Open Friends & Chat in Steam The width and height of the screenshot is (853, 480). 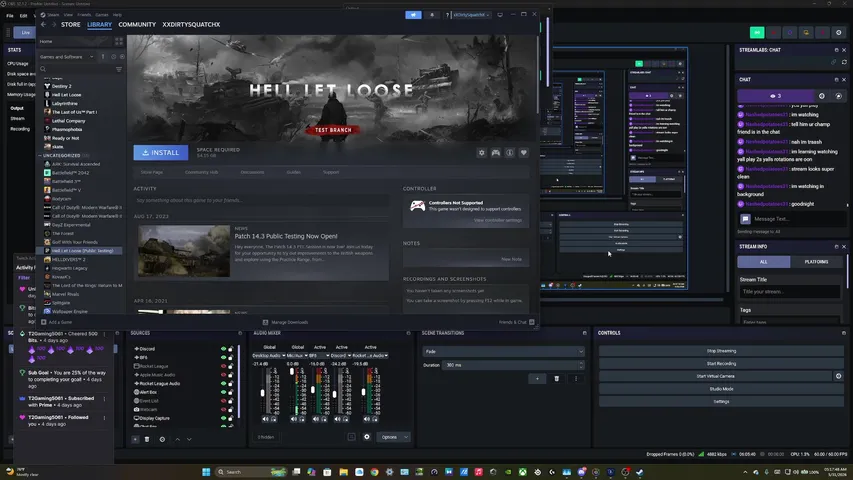tap(516, 322)
